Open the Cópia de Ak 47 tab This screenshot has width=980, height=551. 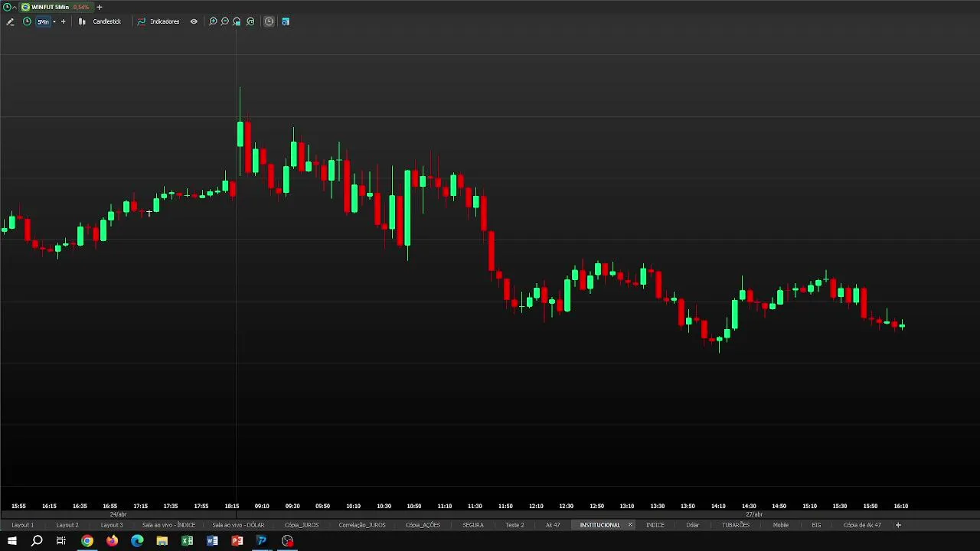[x=862, y=525]
